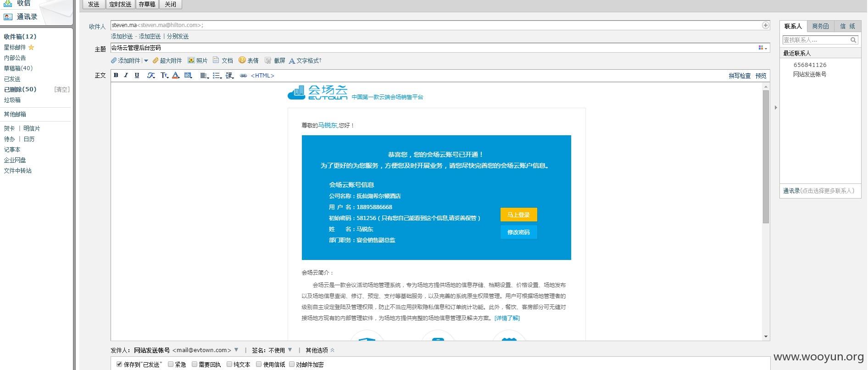Toggle underline formatting in editor
The image size is (868, 370).
pyautogui.click(x=137, y=75)
